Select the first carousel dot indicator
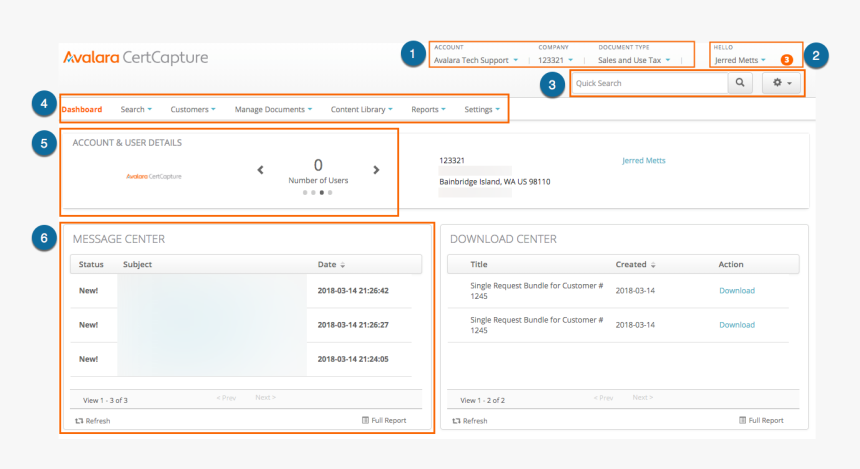The width and height of the screenshot is (860, 469). (x=305, y=193)
